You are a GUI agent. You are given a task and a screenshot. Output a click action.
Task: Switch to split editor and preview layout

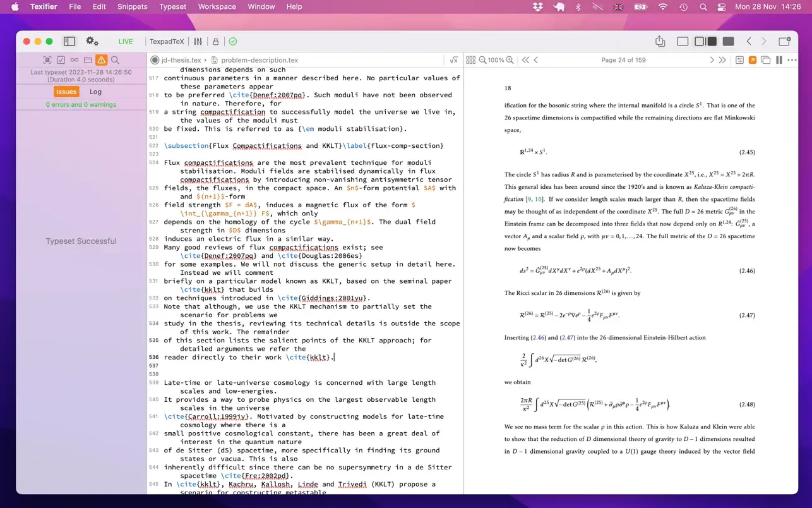(x=705, y=41)
